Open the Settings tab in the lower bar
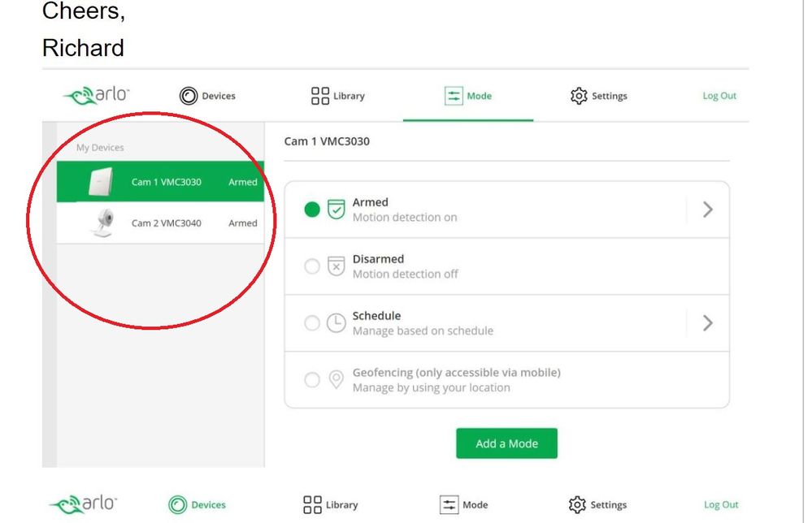Image resolution: width=812 pixels, height=523 pixels. 597,504
